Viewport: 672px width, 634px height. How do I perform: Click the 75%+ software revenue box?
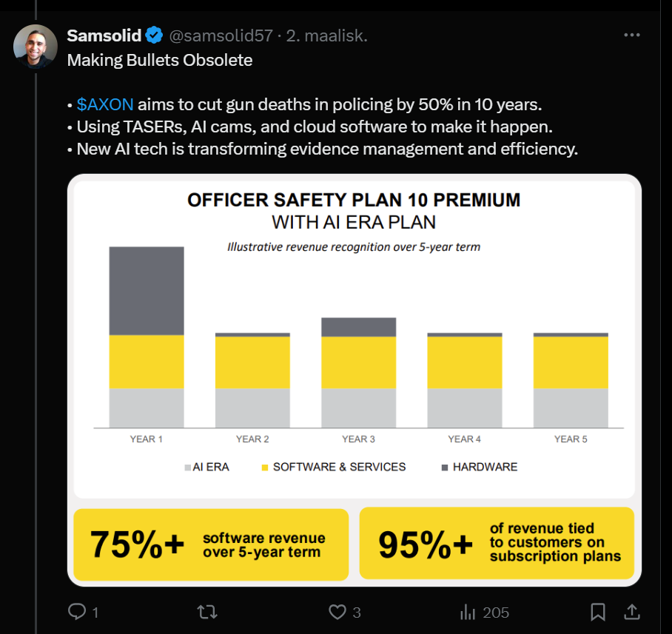211,544
